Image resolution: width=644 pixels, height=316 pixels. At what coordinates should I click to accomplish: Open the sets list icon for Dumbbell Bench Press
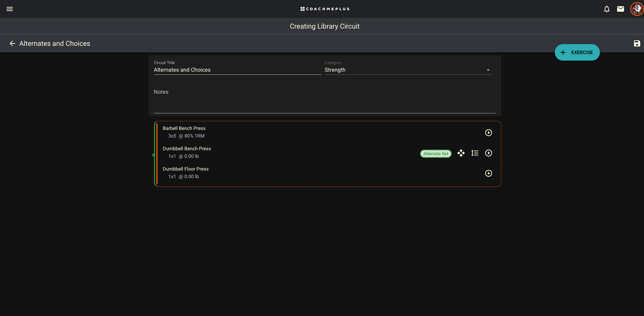[475, 153]
